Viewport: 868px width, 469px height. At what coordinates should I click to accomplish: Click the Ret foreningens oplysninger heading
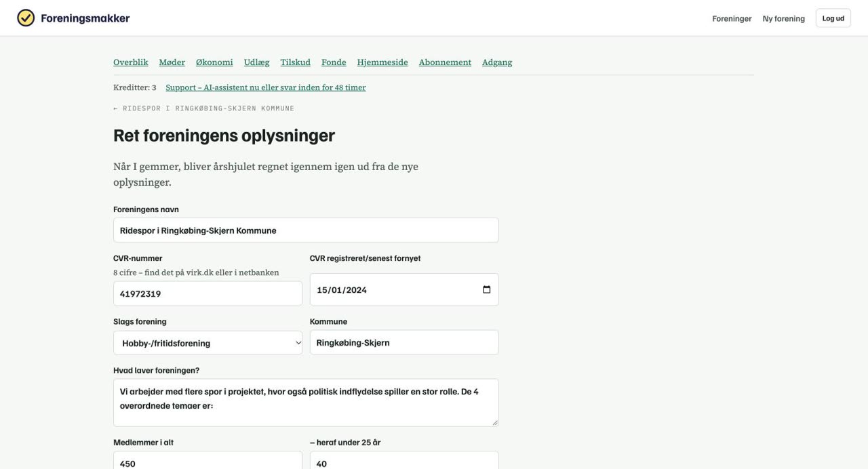[224, 136]
